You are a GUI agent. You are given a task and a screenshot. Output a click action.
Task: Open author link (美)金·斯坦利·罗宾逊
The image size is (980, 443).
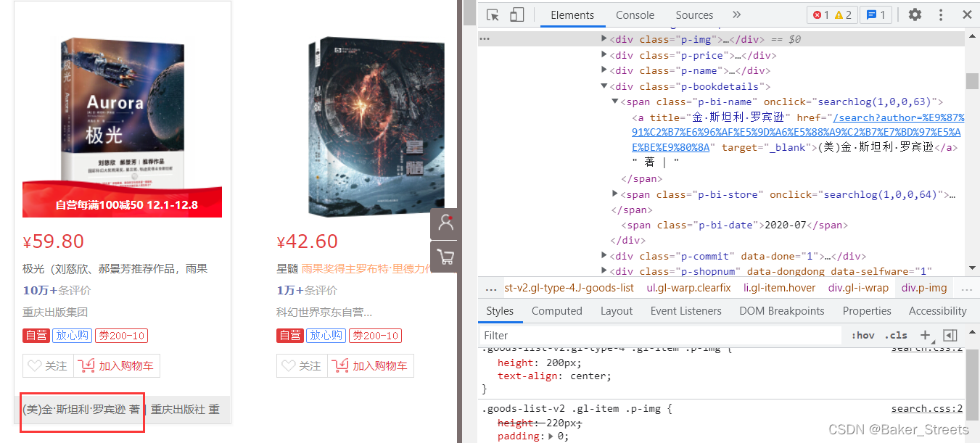coord(74,410)
